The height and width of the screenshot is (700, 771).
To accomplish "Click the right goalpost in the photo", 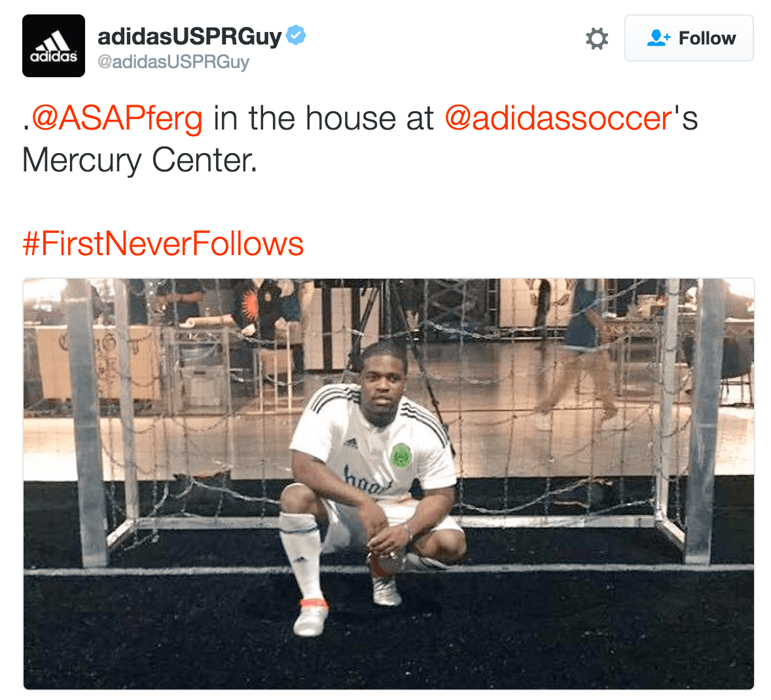I will pos(704,423).
